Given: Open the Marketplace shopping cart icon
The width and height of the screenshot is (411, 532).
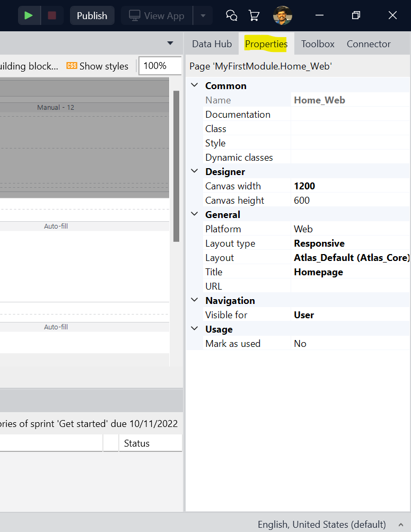Looking at the screenshot, I should coord(255,15).
